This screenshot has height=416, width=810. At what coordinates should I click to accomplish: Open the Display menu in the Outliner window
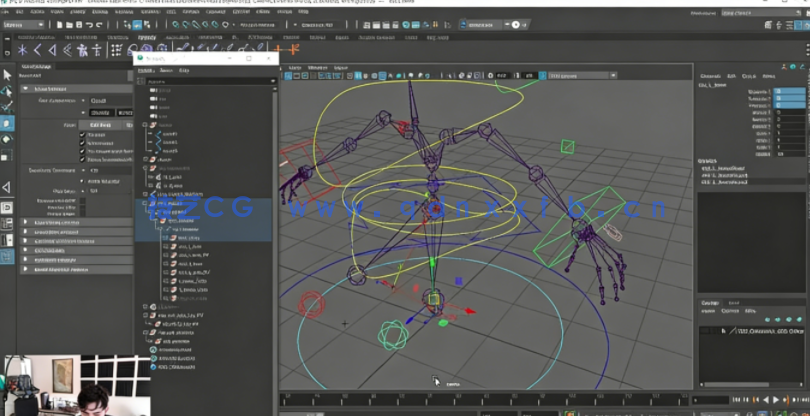(146, 71)
